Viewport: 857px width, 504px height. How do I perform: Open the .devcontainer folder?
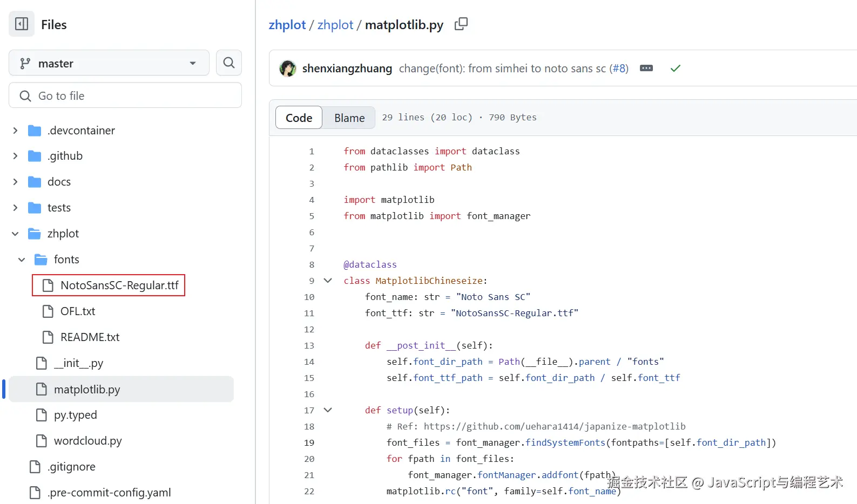81,131
